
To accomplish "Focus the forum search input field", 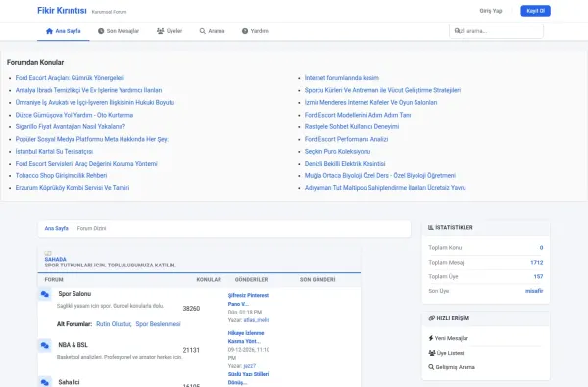I will (x=496, y=31).
